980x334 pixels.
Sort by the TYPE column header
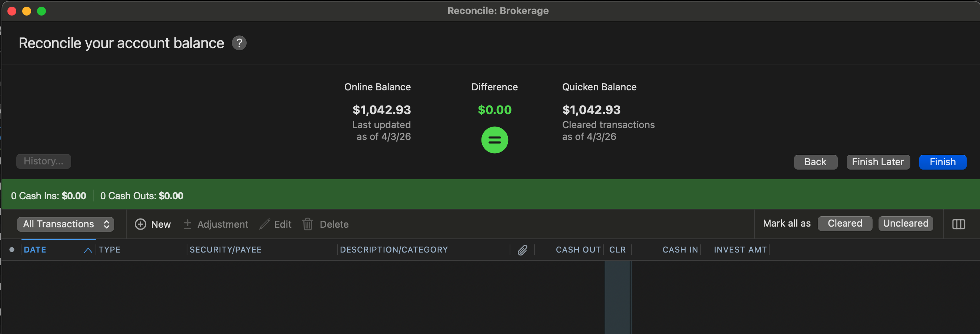click(x=110, y=250)
